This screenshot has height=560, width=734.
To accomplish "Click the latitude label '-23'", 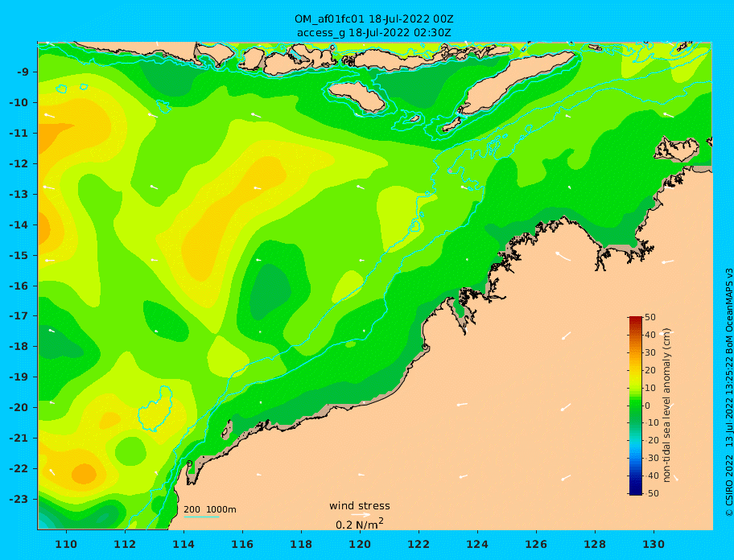I will coord(20,499).
